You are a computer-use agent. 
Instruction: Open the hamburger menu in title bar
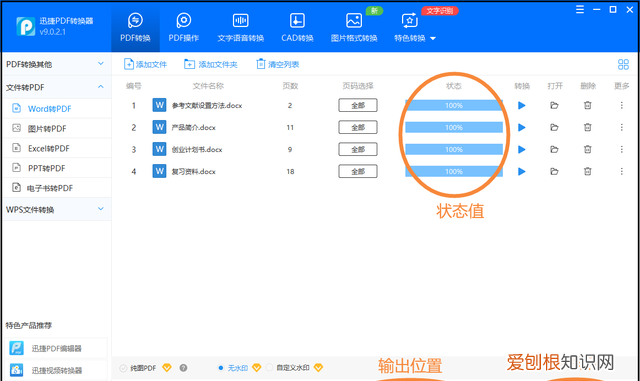coord(580,9)
